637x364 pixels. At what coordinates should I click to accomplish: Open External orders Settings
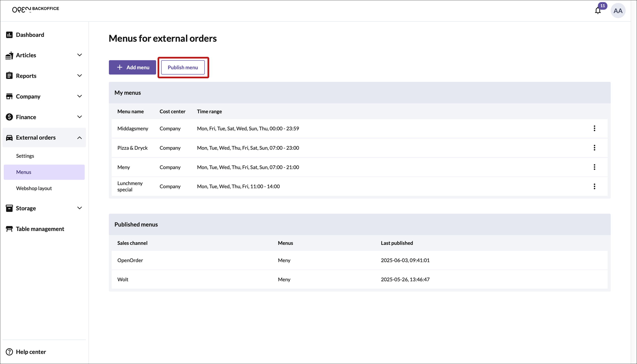25,156
